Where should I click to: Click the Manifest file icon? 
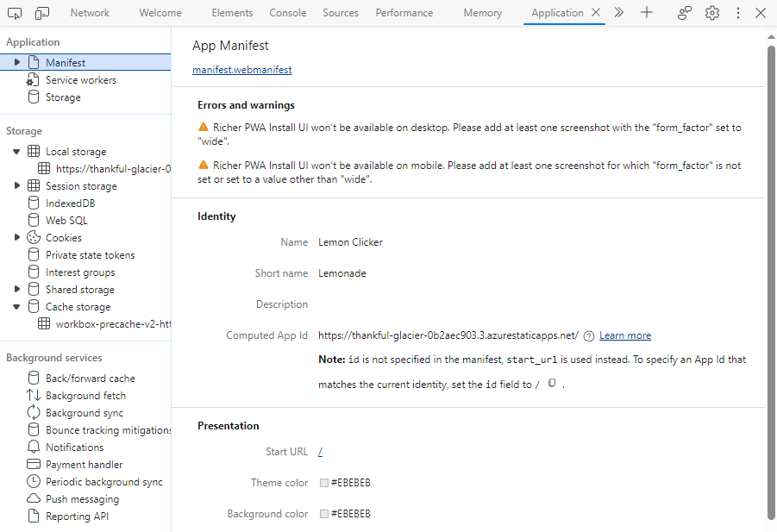tap(33, 62)
